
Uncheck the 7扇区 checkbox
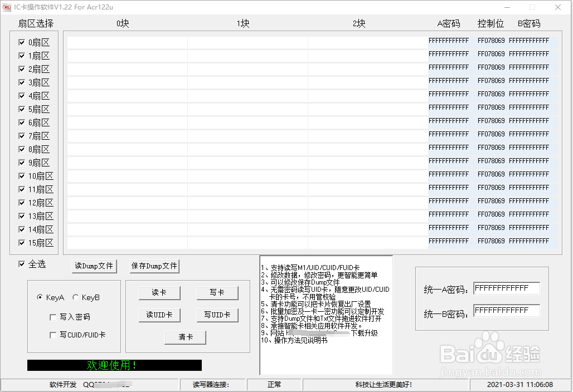click(x=22, y=136)
